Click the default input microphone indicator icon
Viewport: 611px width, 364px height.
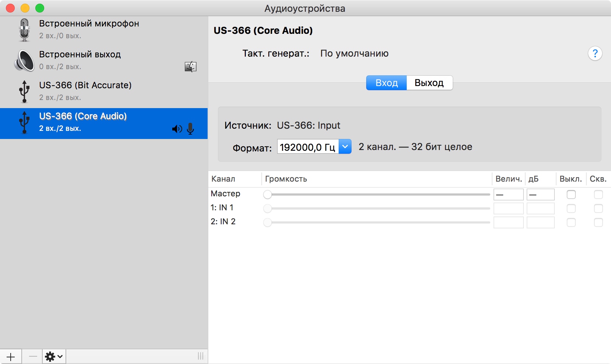(x=190, y=129)
